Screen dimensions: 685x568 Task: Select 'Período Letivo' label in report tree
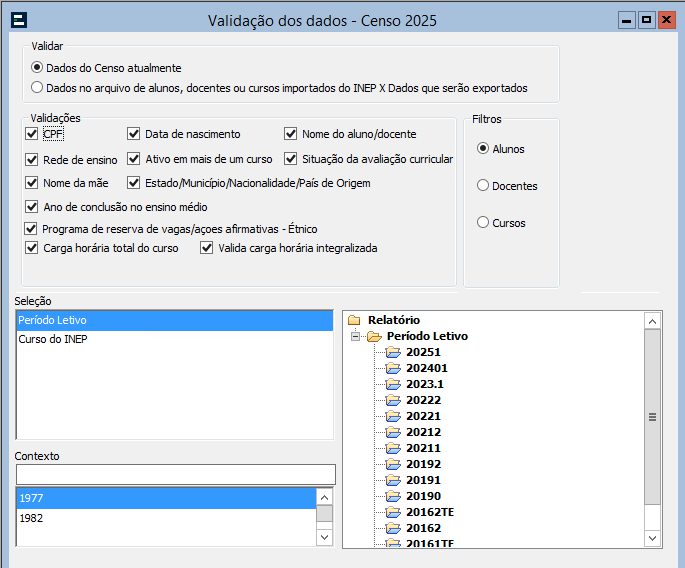pos(427,336)
